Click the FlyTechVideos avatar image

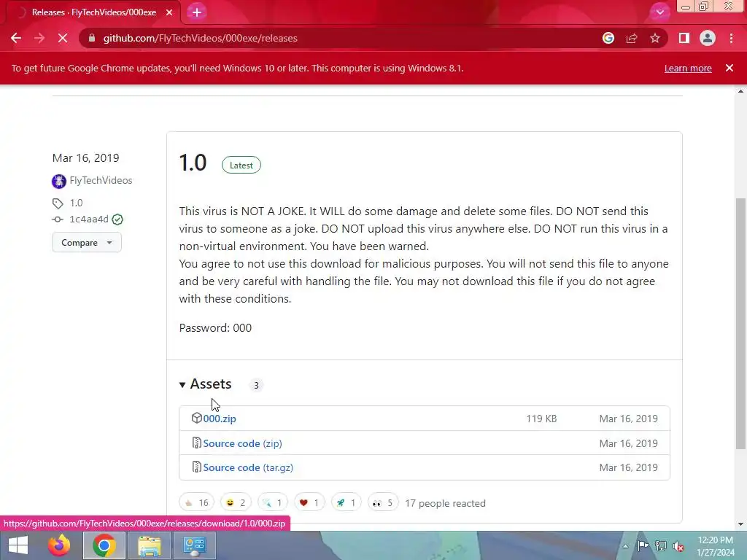tap(59, 181)
